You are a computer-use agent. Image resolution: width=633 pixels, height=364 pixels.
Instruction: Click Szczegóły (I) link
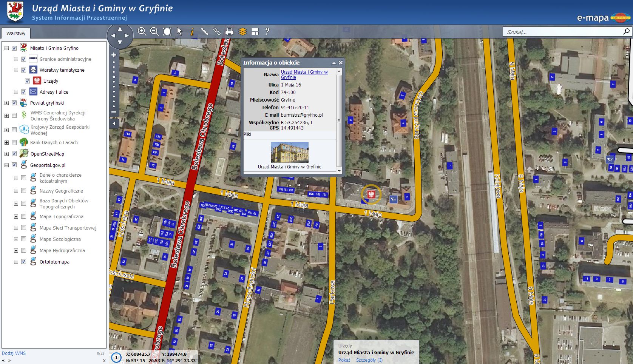pos(369,360)
